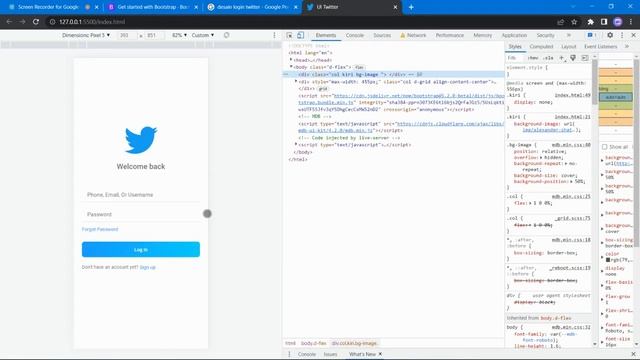Select the inspect element picker icon
Image resolution: width=640 pixels, height=360 pixels.
click(289, 36)
